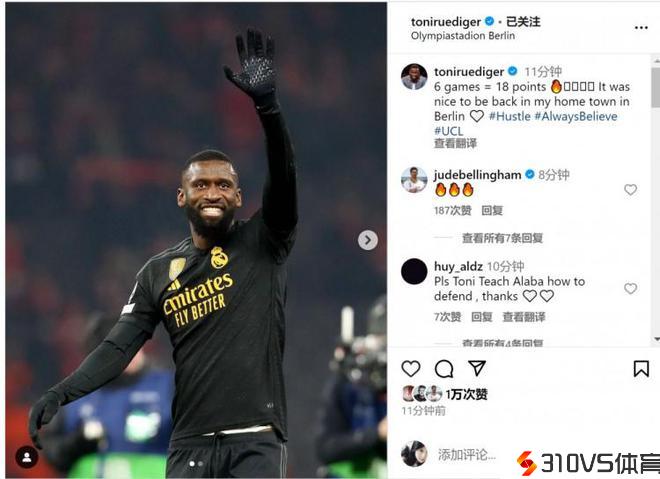View who liked the post

coord(466,394)
